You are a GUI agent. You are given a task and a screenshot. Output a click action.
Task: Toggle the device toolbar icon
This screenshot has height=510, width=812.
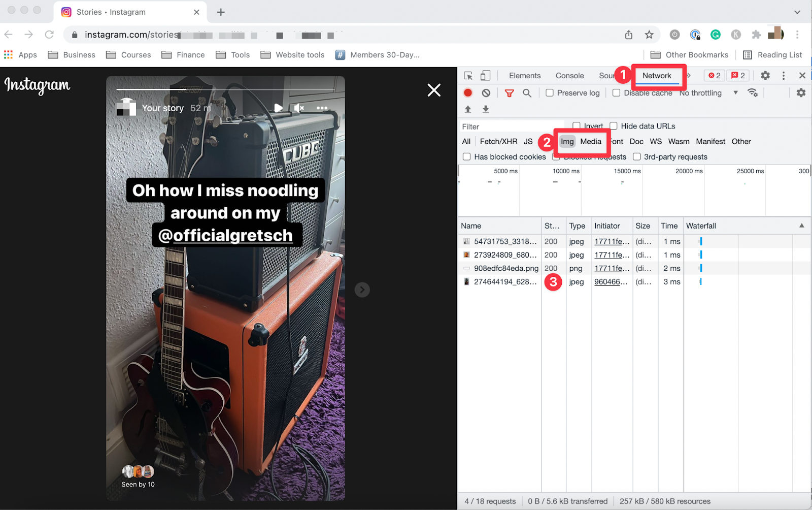(485, 76)
